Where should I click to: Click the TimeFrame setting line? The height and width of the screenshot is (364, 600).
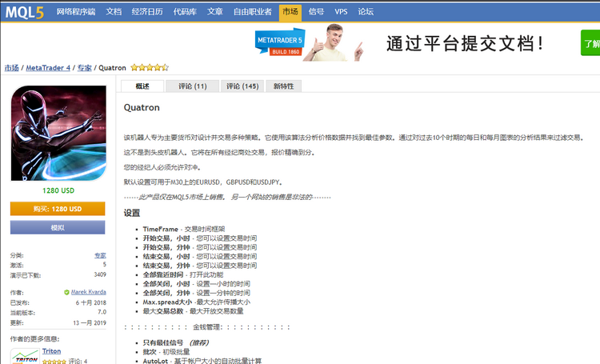[x=184, y=229]
